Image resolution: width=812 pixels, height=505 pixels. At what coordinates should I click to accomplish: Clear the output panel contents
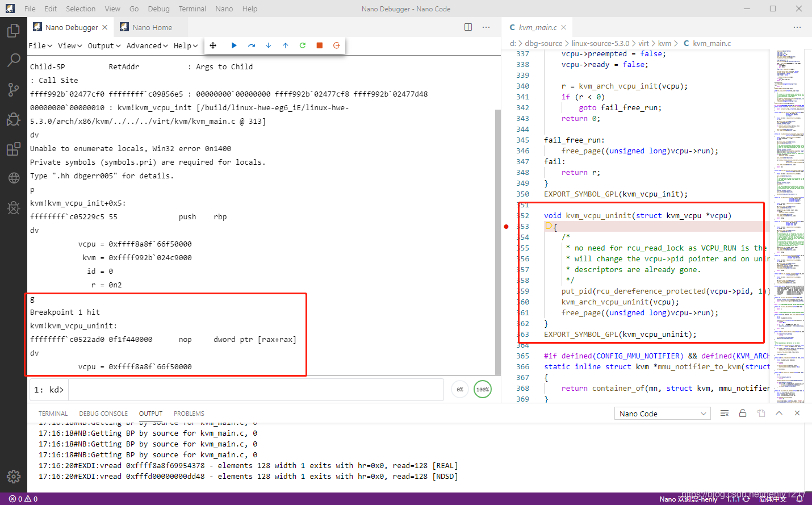pyautogui.click(x=725, y=413)
